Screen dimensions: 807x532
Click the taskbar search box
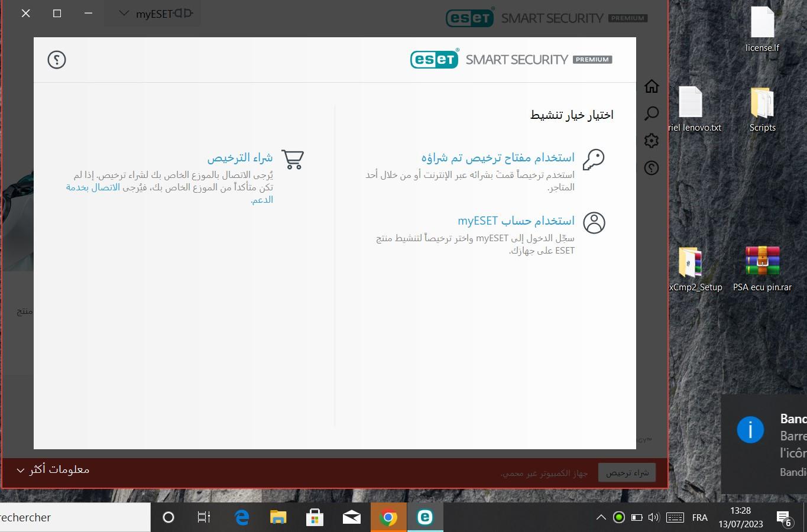click(x=75, y=517)
